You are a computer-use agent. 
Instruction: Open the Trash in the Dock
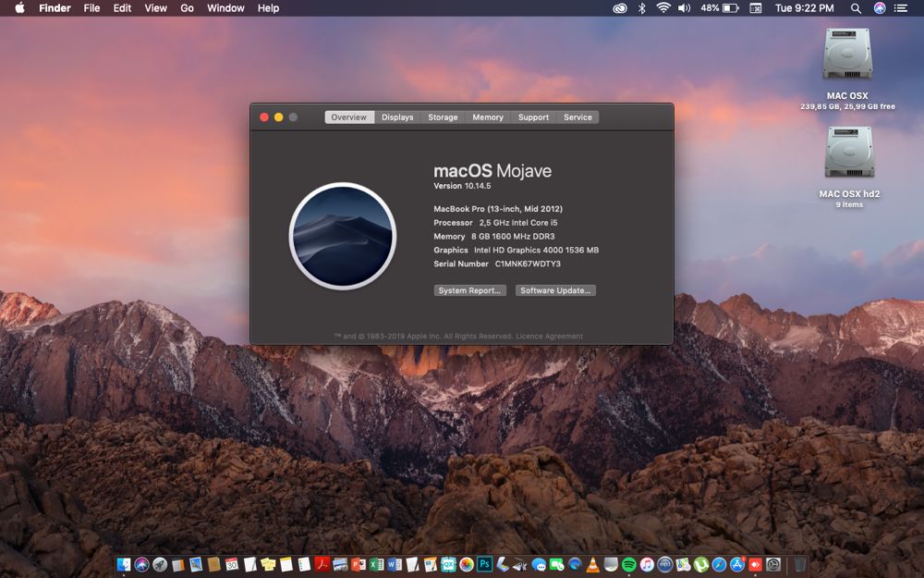(x=799, y=564)
